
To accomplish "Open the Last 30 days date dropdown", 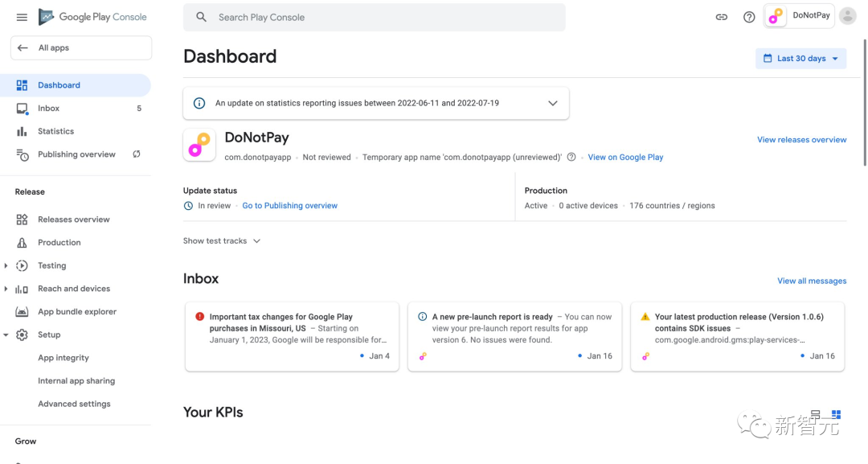I will [800, 58].
